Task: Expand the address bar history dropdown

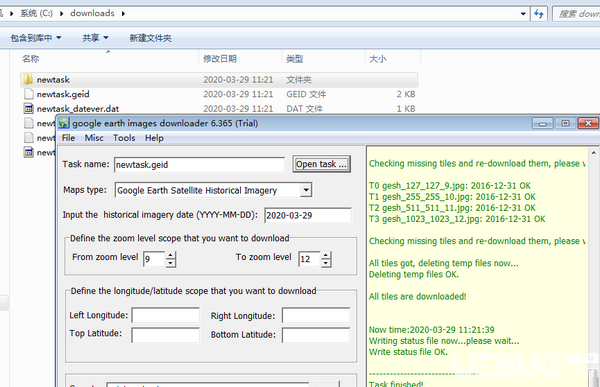Action: tap(523, 14)
